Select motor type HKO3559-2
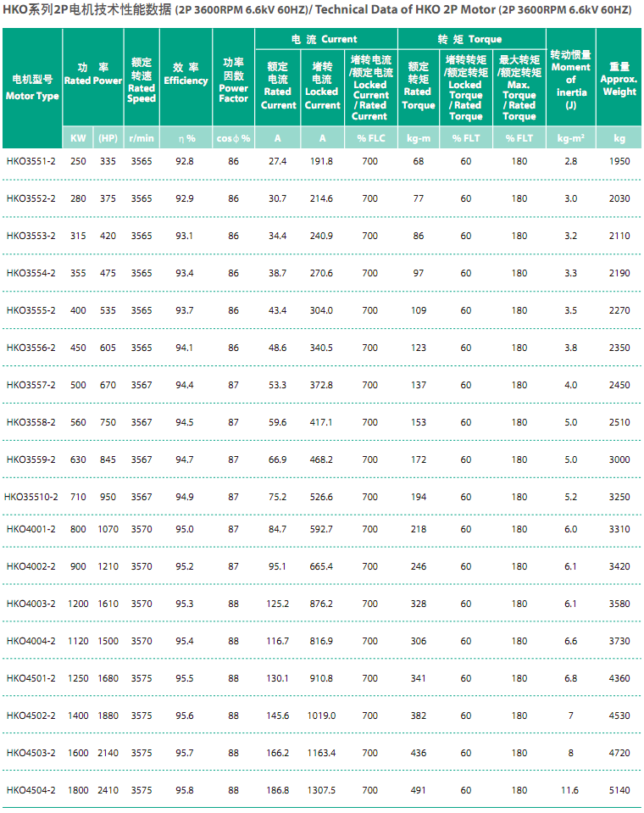Screen dimensions: 644x813 pyautogui.click(x=31, y=459)
